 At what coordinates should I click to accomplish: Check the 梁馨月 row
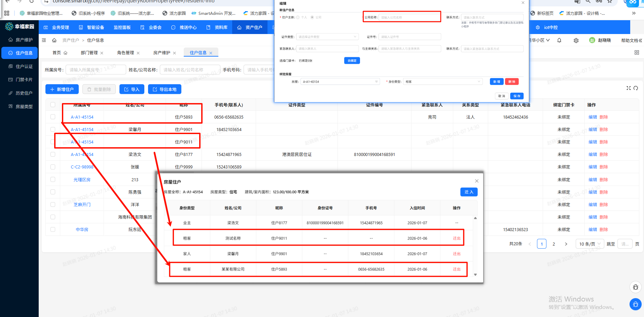(x=53, y=129)
